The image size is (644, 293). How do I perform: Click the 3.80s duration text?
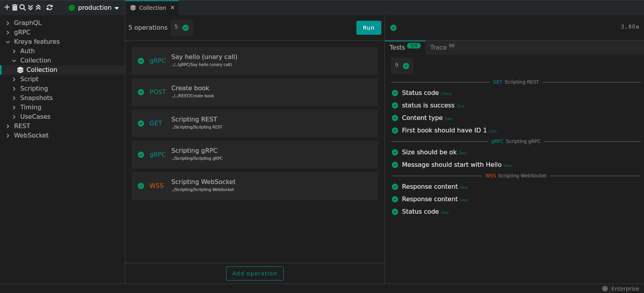pyautogui.click(x=630, y=27)
